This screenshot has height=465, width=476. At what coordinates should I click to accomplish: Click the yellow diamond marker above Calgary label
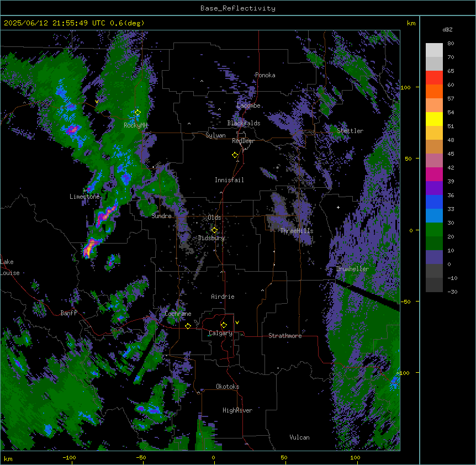pyautogui.click(x=224, y=325)
